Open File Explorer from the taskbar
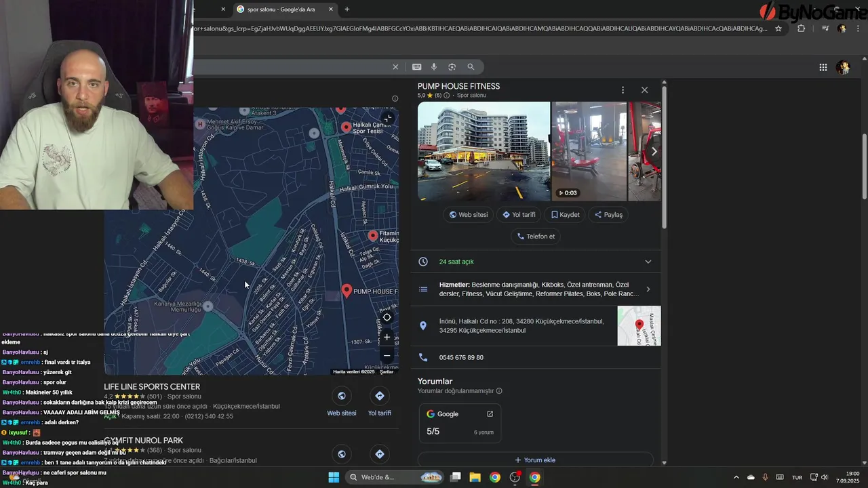Viewport: 868px width, 488px height. [x=475, y=477]
